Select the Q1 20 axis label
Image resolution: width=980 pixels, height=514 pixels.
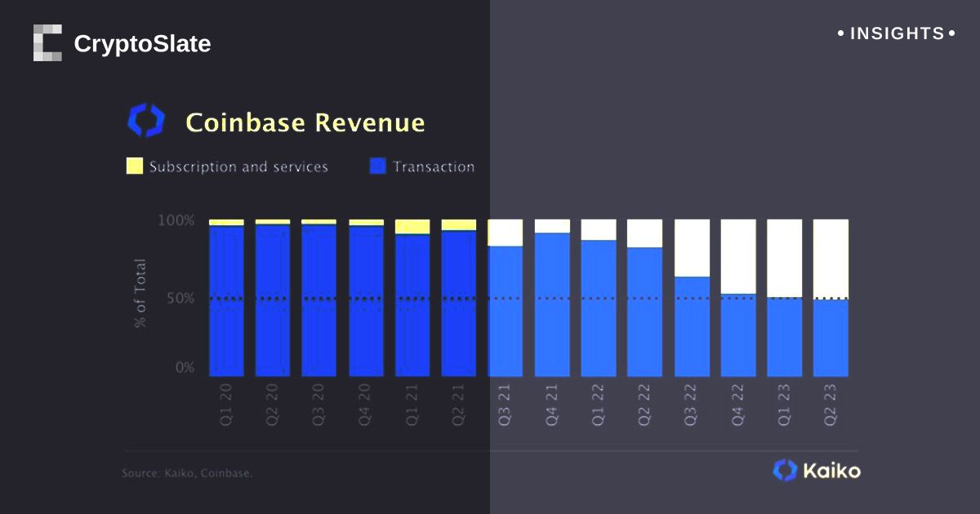(x=226, y=405)
